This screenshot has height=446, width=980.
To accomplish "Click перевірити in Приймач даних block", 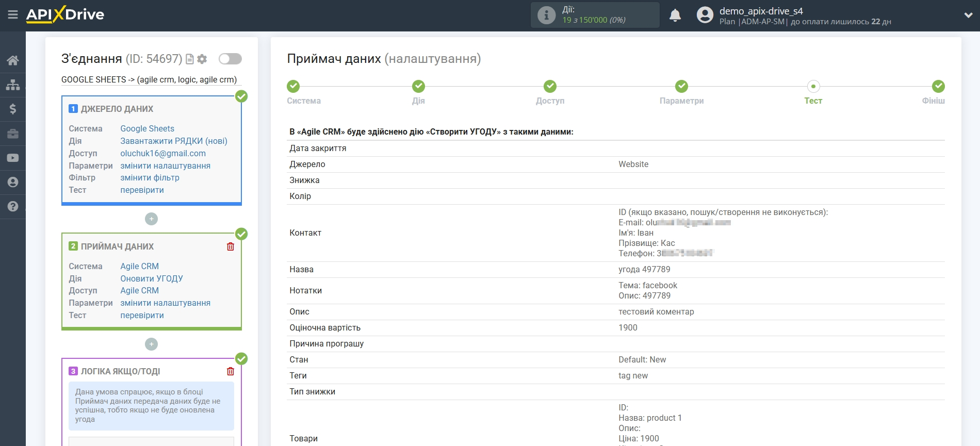I will 142,315.
